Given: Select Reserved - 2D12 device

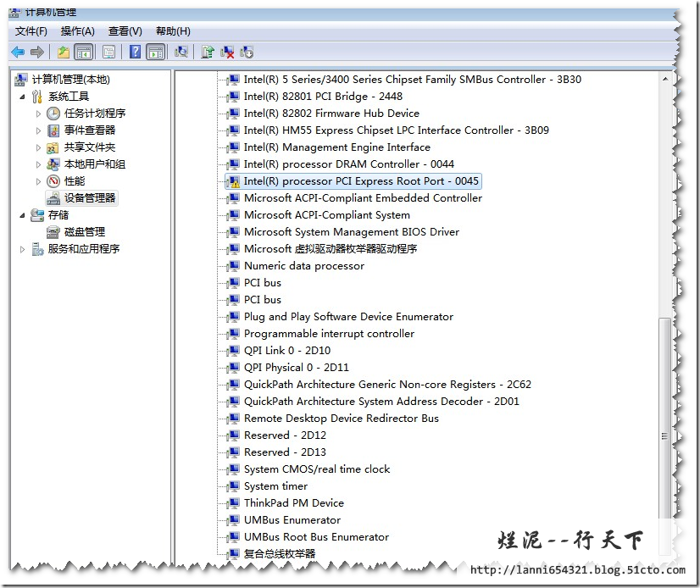Looking at the screenshot, I should point(285,435).
